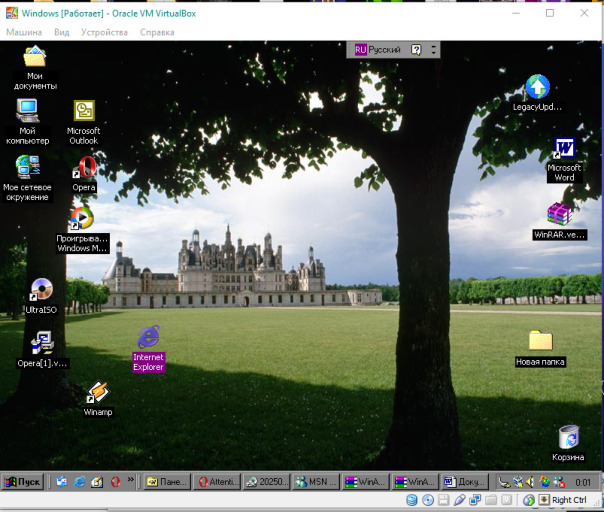Open the RU Русский language selector
The height and width of the screenshot is (512, 604).
(378, 49)
